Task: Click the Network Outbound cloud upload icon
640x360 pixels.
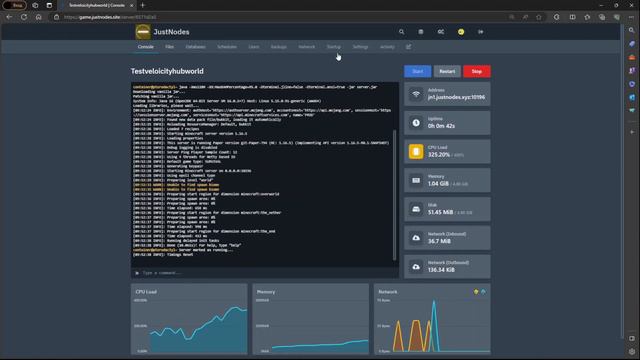Action: tap(416, 267)
